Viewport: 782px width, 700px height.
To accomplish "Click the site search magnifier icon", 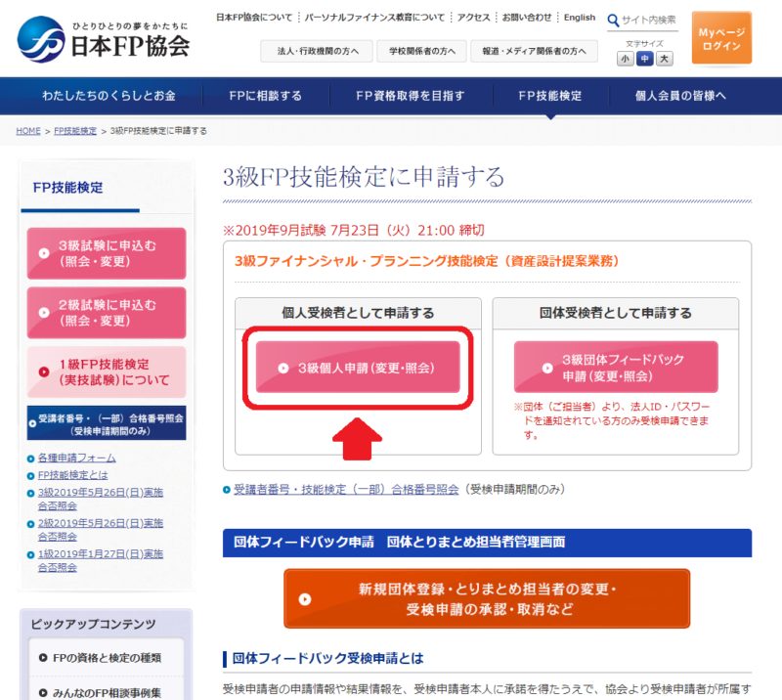I will (x=613, y=21).
